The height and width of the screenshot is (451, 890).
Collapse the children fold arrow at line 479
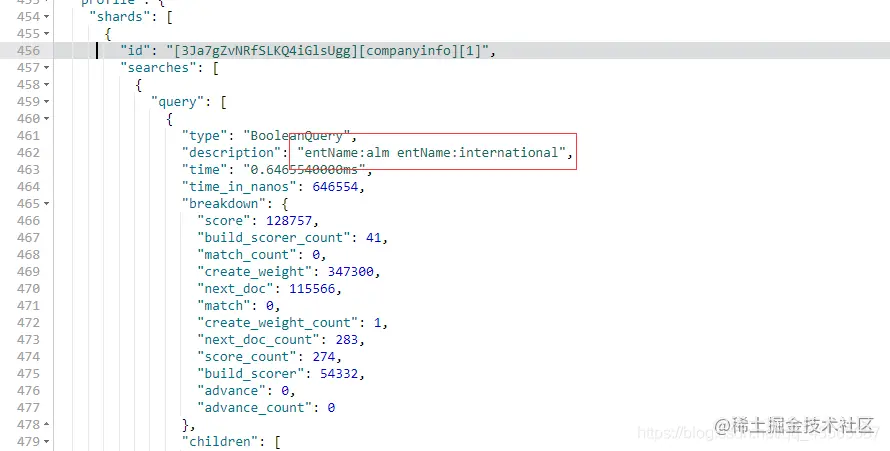point(47,441)
